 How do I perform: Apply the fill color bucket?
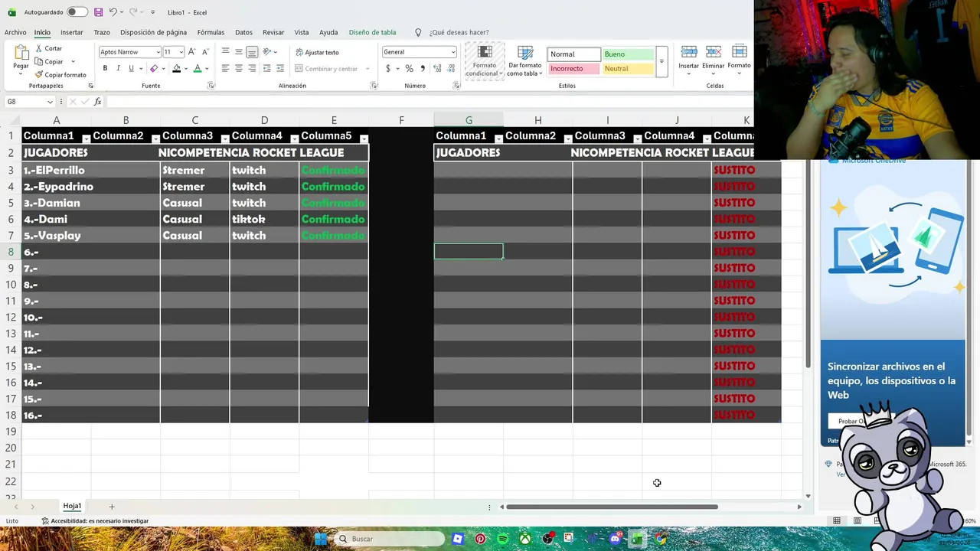176,68
